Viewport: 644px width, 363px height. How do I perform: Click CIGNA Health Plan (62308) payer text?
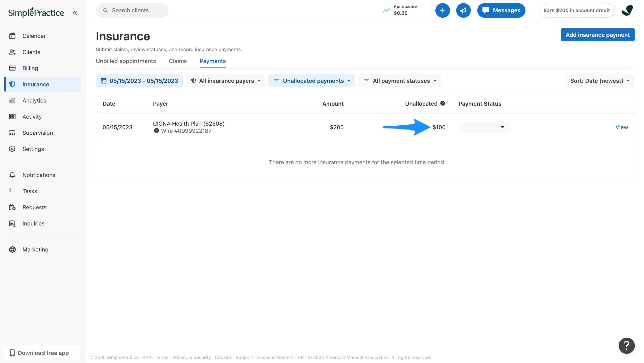pyautogui.click(x=189, y=124)
